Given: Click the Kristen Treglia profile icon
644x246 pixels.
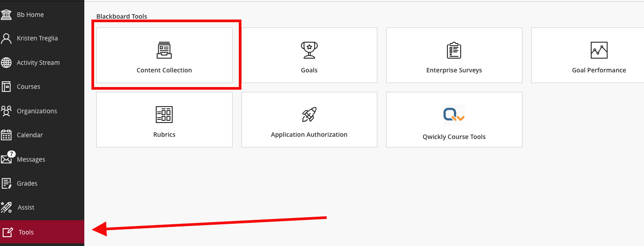Looking at the screenshot, I should pos(6,39).
